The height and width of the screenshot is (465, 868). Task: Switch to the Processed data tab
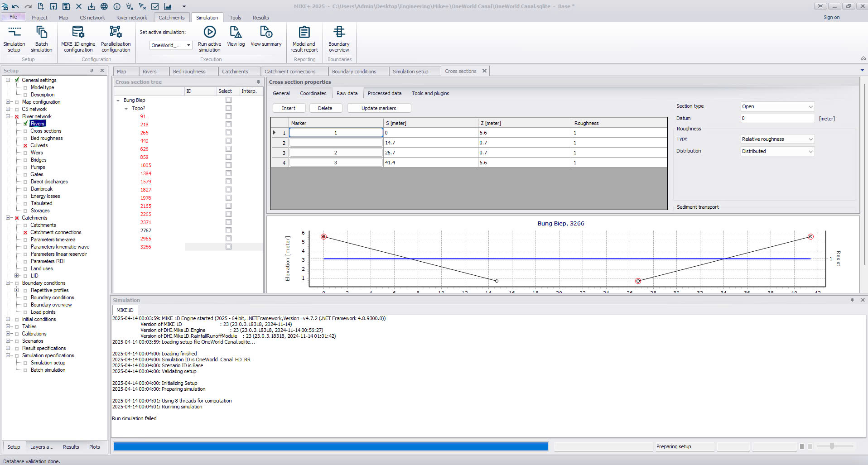point(384,93)
